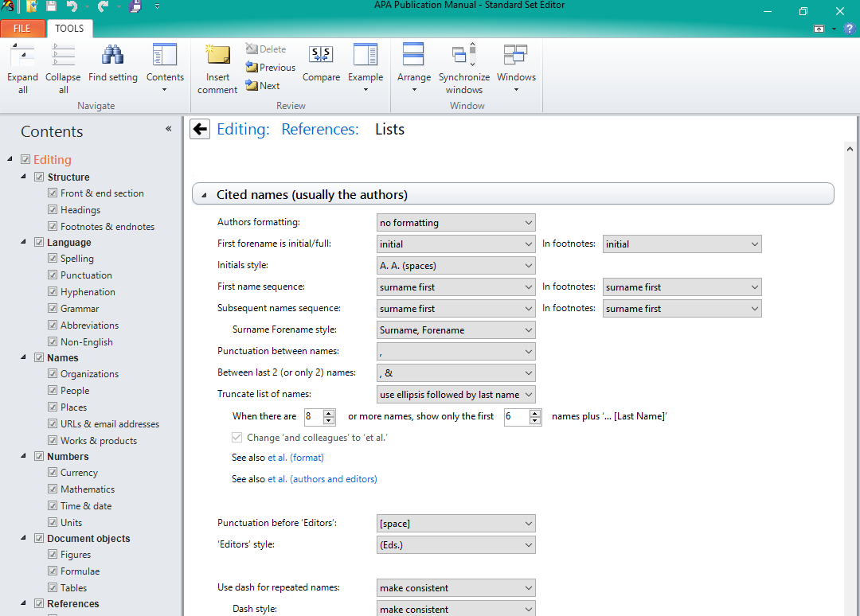Click the Compare icon in Review
The height and width of the screenshot is (616, 860).
tap(321, 56)
